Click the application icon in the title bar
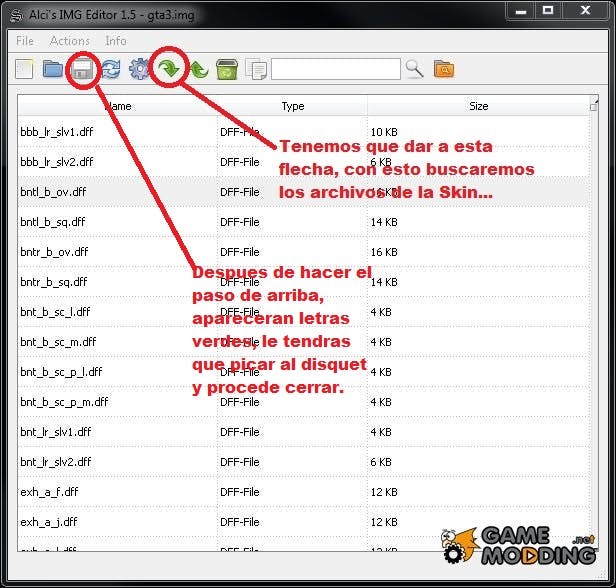This screenshot has height=588, width=616. tap(16, 15)
